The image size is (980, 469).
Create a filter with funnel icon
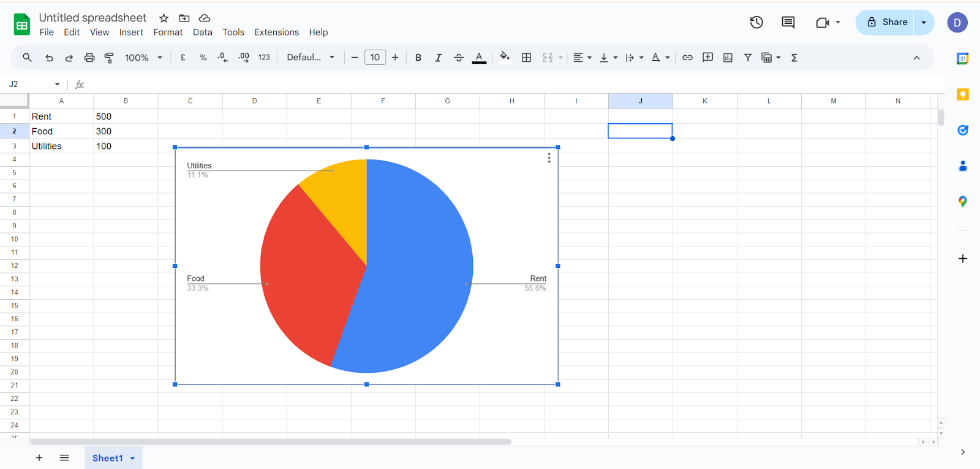tap(748, 58)
